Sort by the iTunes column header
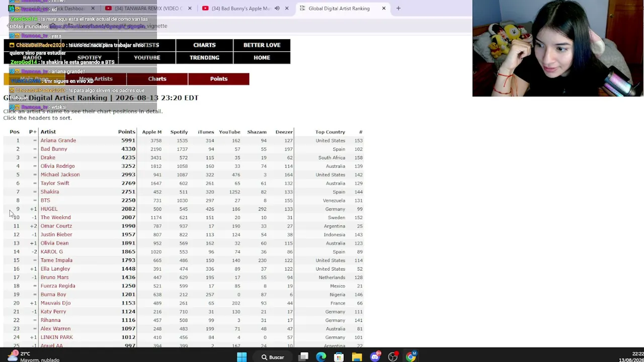644x362 pixels. point(206,132)
